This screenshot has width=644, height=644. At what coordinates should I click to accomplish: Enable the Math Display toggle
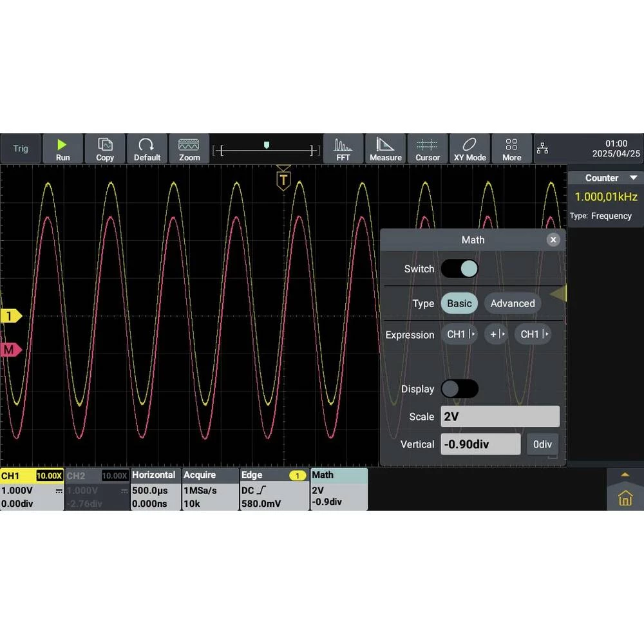coord(459,388)
